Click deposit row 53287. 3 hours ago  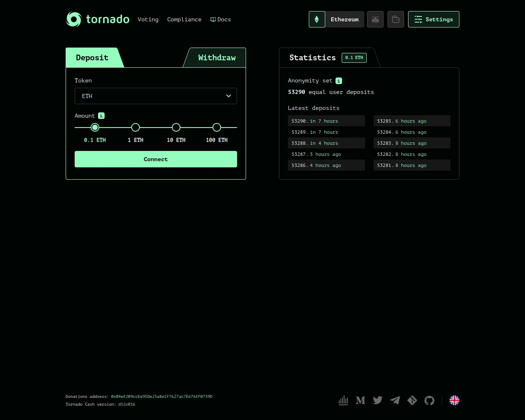[326, 154]
